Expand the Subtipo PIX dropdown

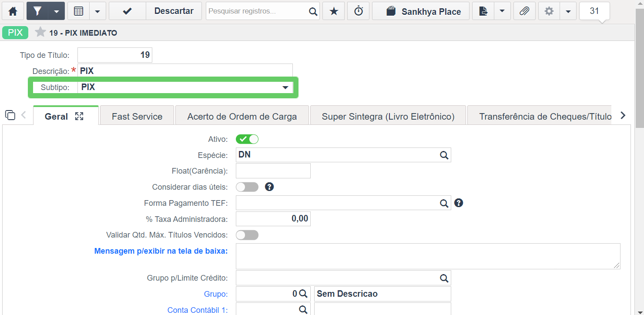(285, 87)
